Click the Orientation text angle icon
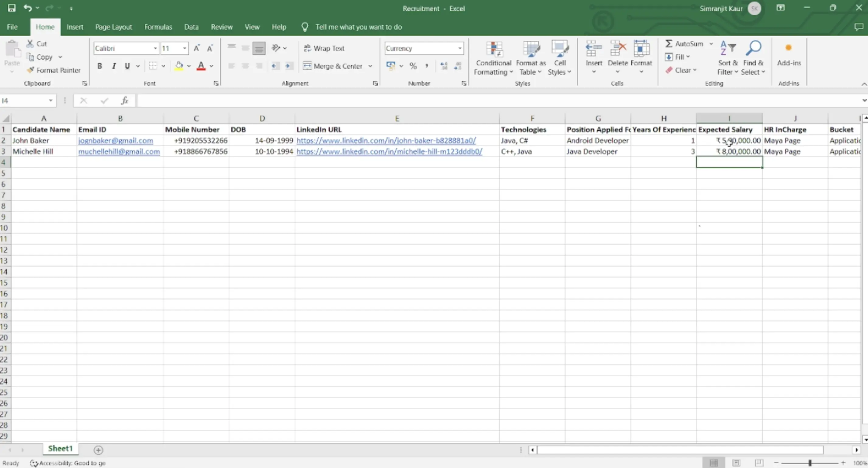Image resolution: width=868 pixels, height=468 pixels. (x=276, y=48)
